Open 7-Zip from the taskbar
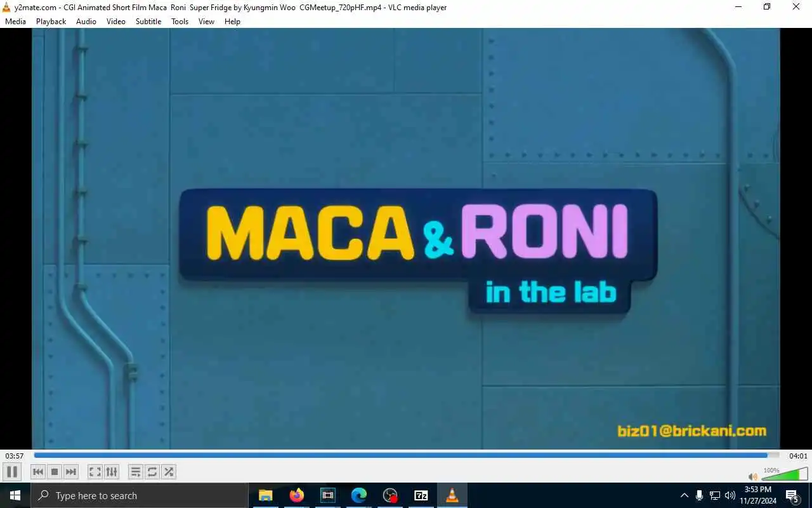812x508 pixels. click(421, 495)
